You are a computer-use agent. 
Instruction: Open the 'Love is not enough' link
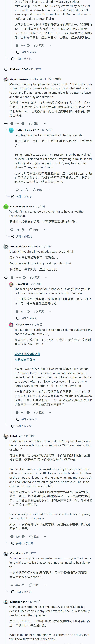[x=27, y=353]
